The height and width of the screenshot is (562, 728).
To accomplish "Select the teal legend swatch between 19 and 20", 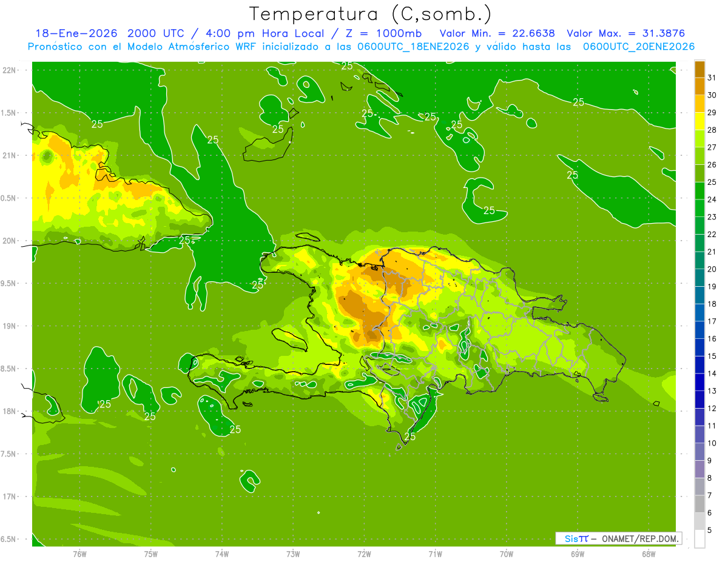I will coord(699,278).
